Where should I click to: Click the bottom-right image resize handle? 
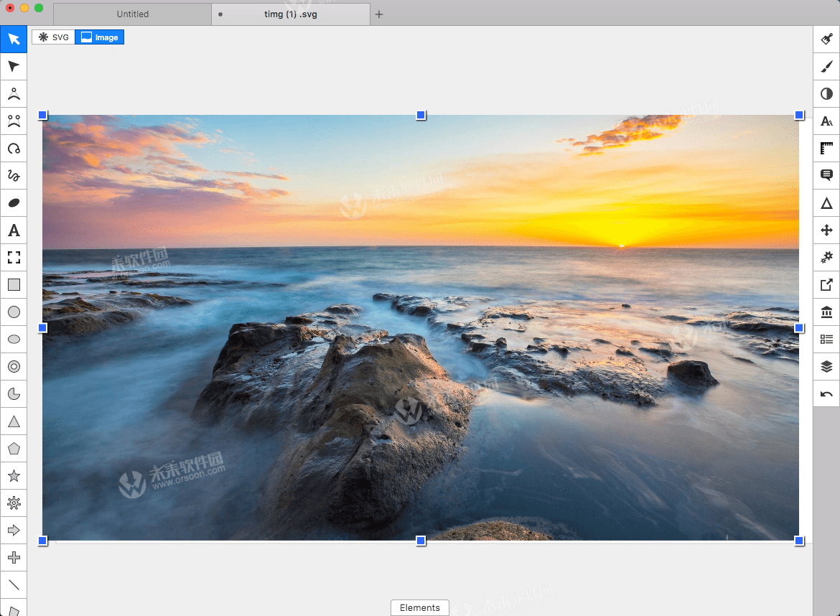coord(799,541)
